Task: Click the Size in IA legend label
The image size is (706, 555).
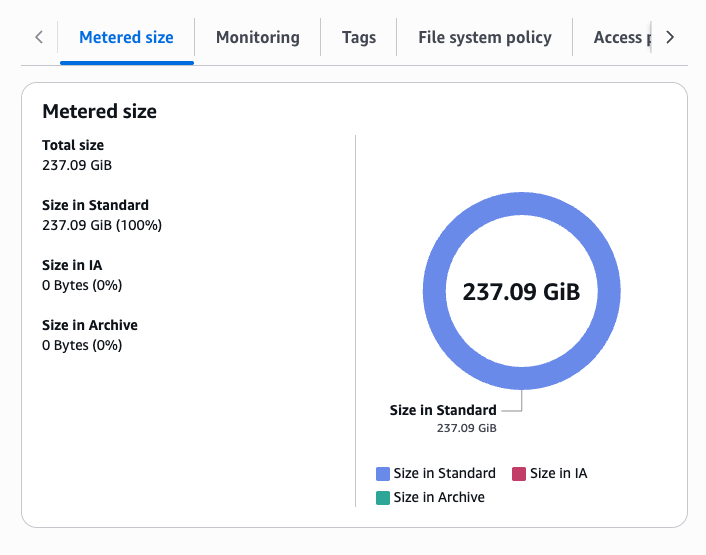Action: (x=559, y=474)
